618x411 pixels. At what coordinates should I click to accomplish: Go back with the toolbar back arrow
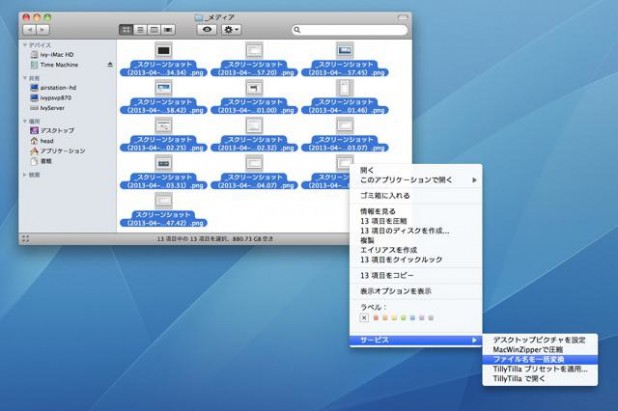[28, 30]
